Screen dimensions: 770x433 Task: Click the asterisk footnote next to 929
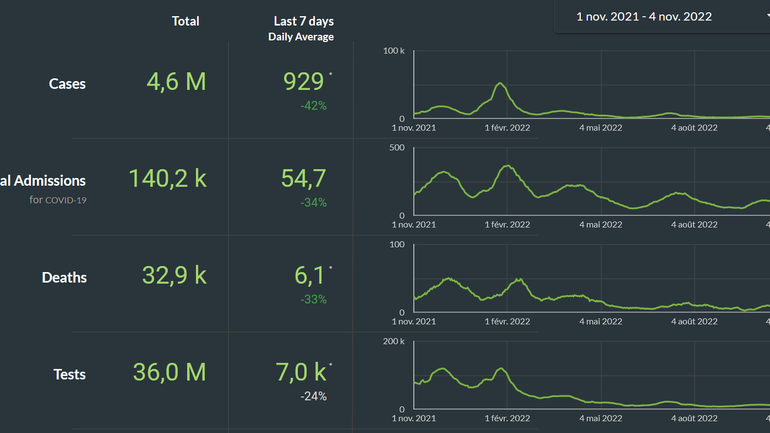click(331, 74)
